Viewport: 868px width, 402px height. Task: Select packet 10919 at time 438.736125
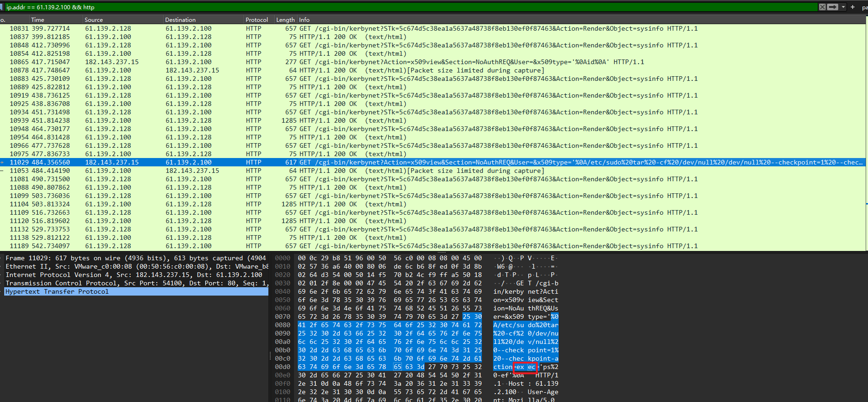click(x=433, y=95)
